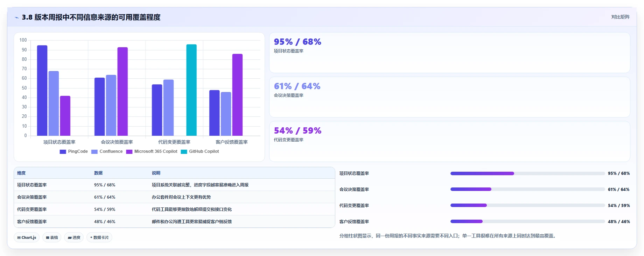Viewport: 644px width, 256px height.
Task: Click the PingCode bar in 会议决策覆盖率 group
Action: click(x=99, y=107)
